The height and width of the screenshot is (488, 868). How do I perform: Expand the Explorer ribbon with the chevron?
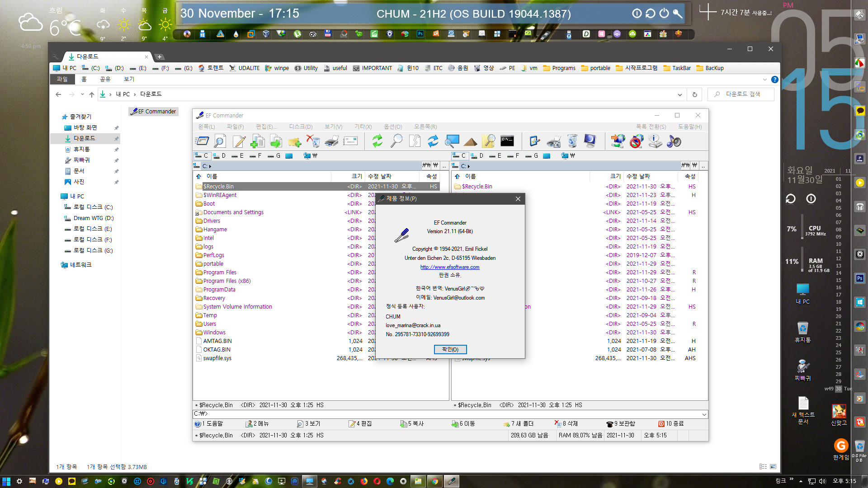(765, 80)
